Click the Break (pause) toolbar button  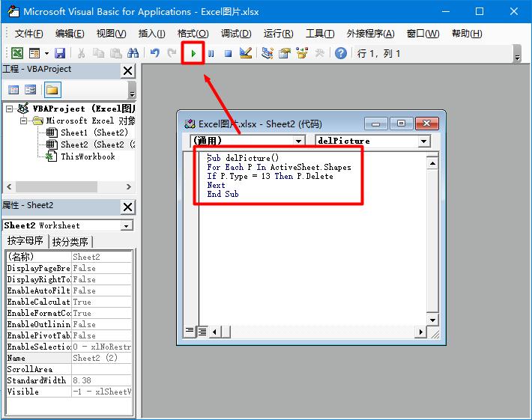211,53
